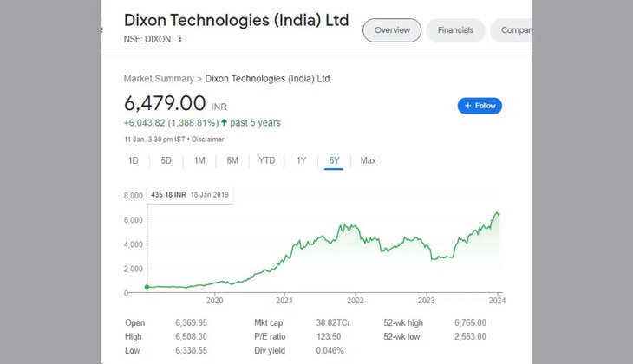Click the 435.18 INR chart tooltip
Image resolution: width=633 pixels, height=364 pixels.
(191, 195)
